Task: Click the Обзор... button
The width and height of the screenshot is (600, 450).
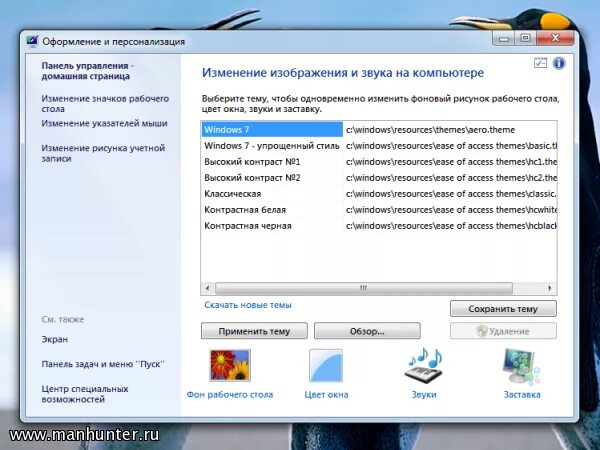Action: click(x=367, y=331)
